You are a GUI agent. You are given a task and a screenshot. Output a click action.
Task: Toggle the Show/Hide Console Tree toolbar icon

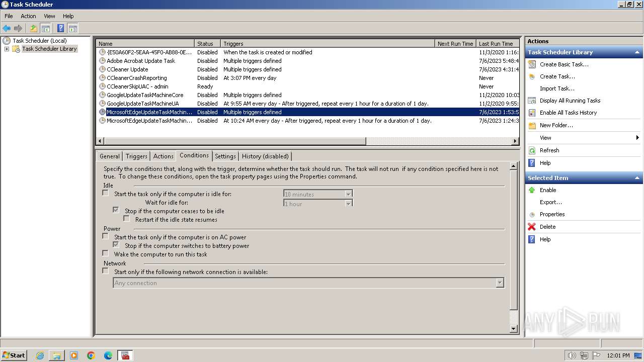[x=45, y=29]
